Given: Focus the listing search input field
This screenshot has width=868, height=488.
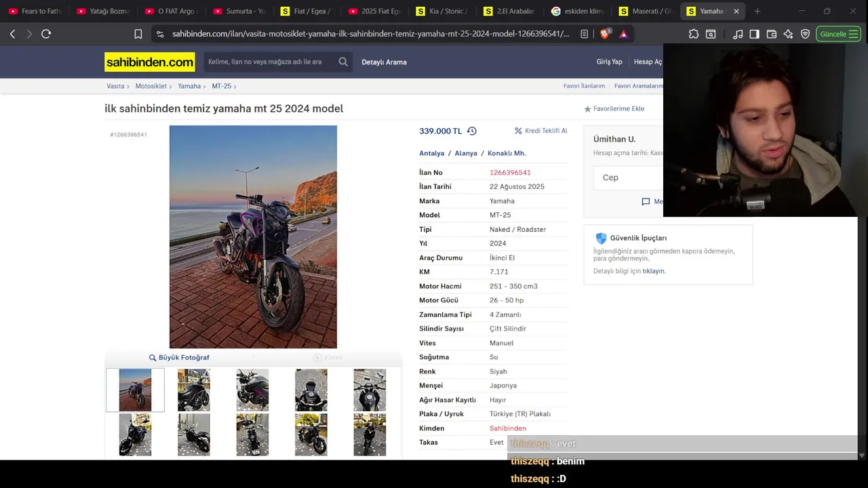Looking at the screenshot, I should [x=269, y=62].
